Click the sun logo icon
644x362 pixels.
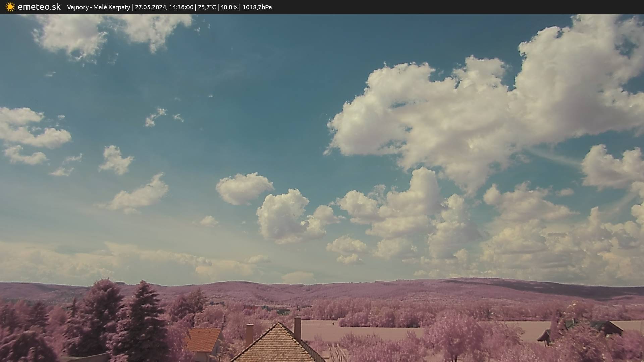point(10,7)
